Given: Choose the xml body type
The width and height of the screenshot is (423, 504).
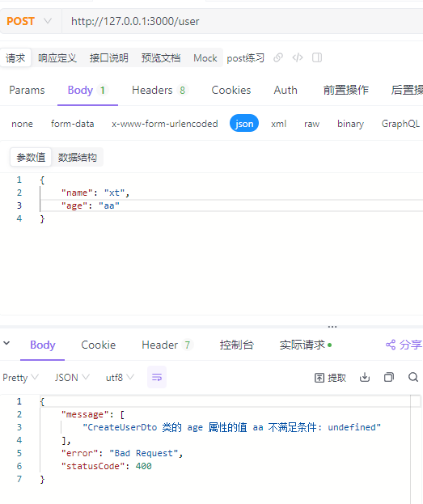Looking at the screenshot, I should 278,124.
